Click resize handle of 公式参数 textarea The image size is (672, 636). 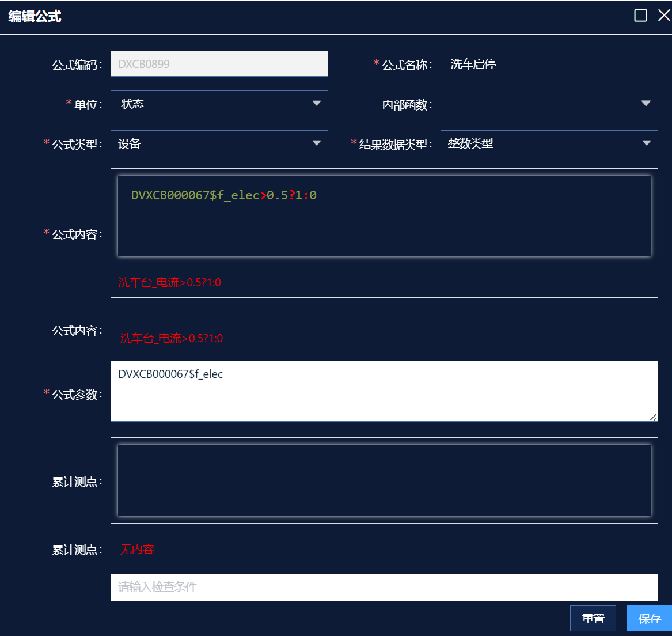pyautogui.click(x=653, y=417)
